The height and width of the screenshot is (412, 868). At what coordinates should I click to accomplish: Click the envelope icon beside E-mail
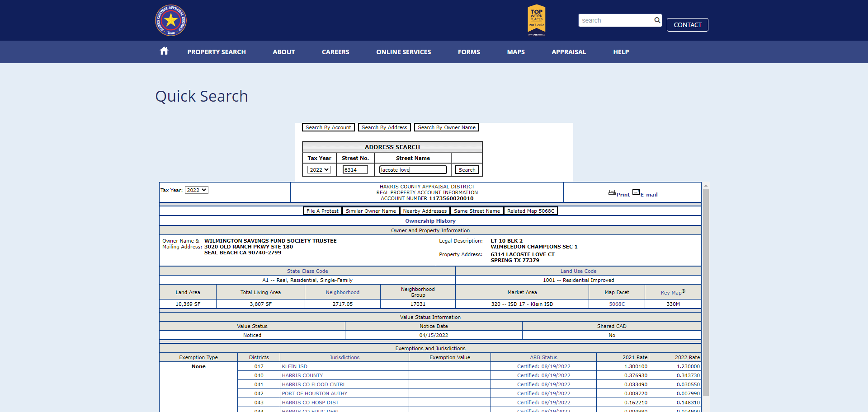[x=636, y=192]
